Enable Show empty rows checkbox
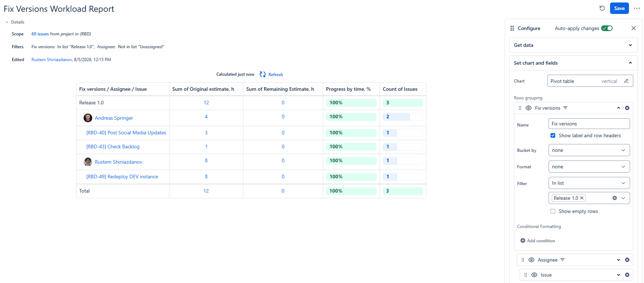The width and height of the screenshot is (644, 283). pyautogui.click(x=553, y=211)
